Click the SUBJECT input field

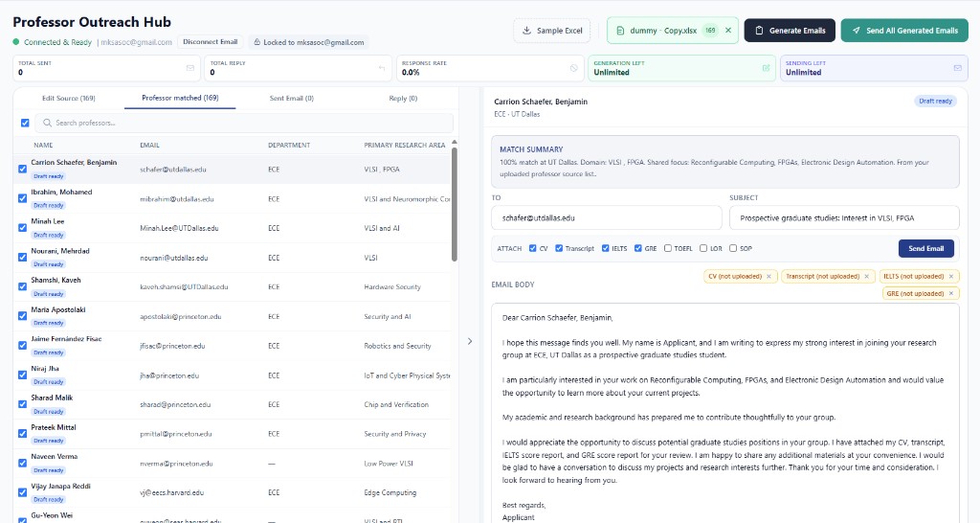(844, 217)
